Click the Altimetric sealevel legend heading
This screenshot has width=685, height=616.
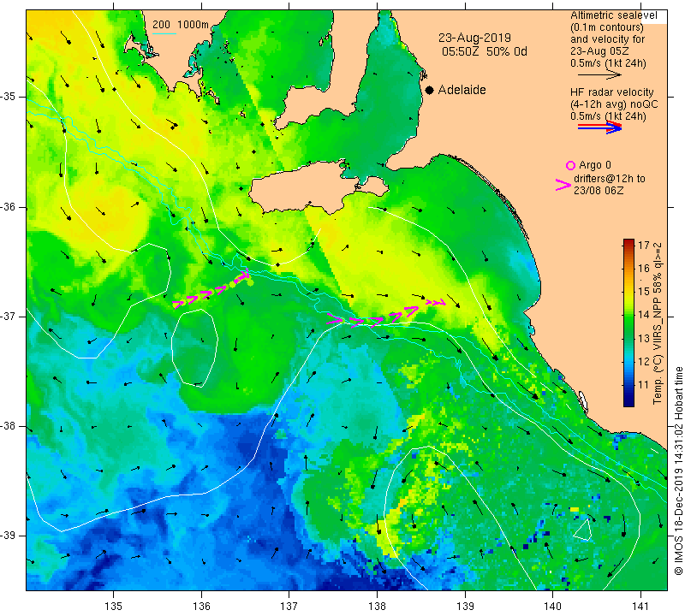[x=613, y=15]
